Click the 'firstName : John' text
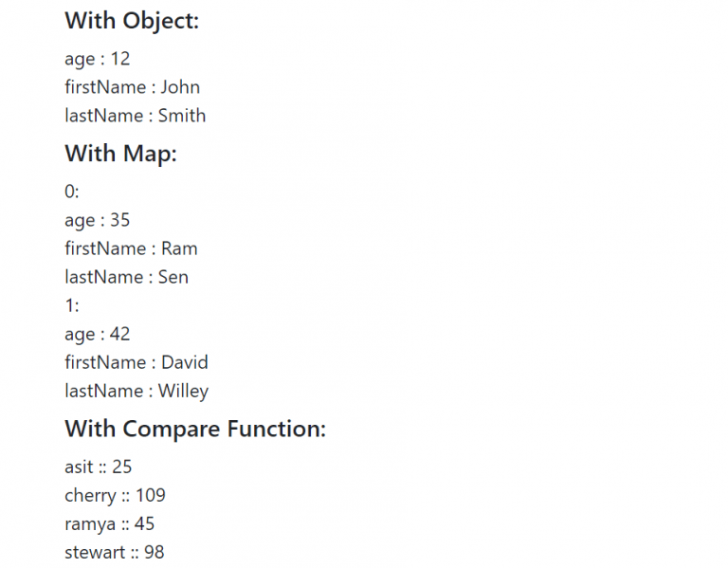Viewport: 728px width, 568px height. (x=133, y=87)
